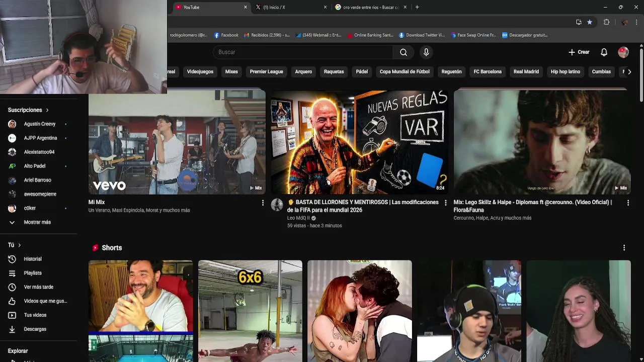Expand the Tú section chevron
The width and height of the screenshot is (644, 362).
point(19,245)
